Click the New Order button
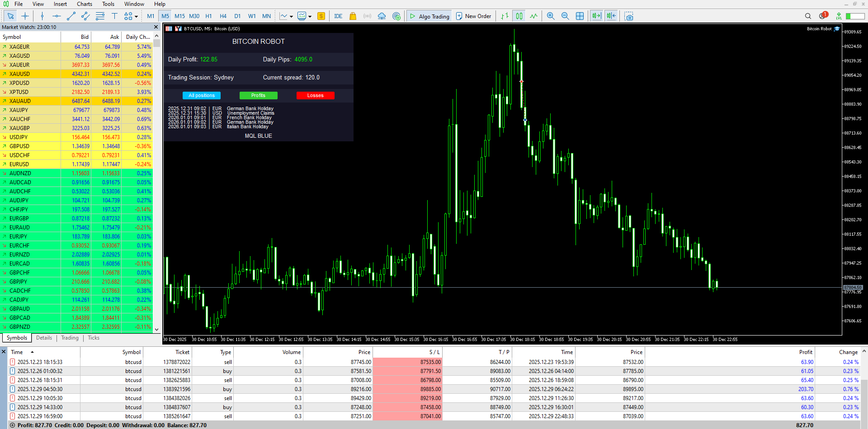Screen dimensions: 868x429 [473, 16]
